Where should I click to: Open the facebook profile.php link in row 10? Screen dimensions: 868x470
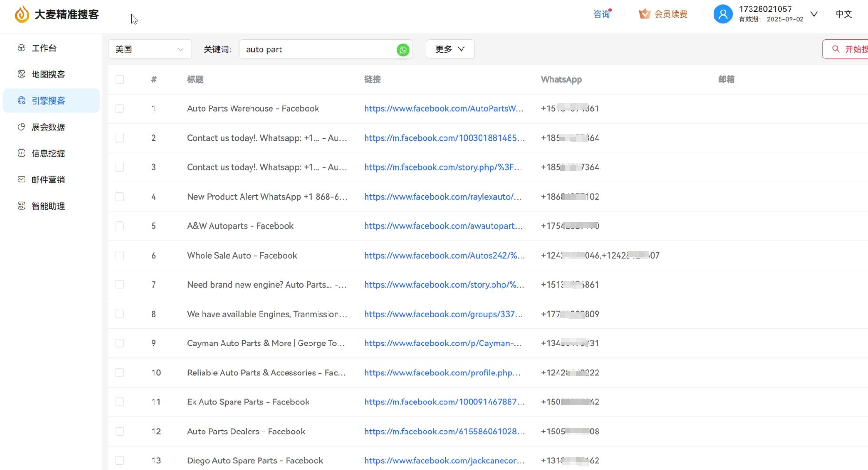442,373
